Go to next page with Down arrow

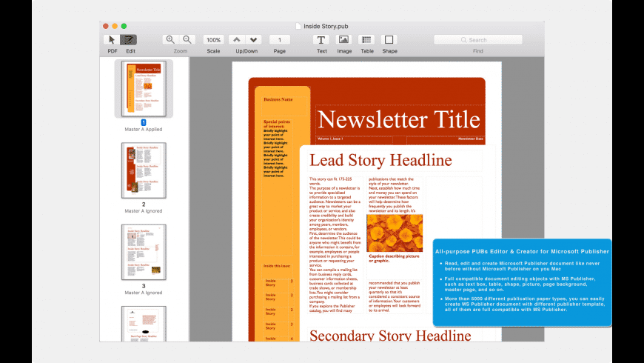coord(253,40)
